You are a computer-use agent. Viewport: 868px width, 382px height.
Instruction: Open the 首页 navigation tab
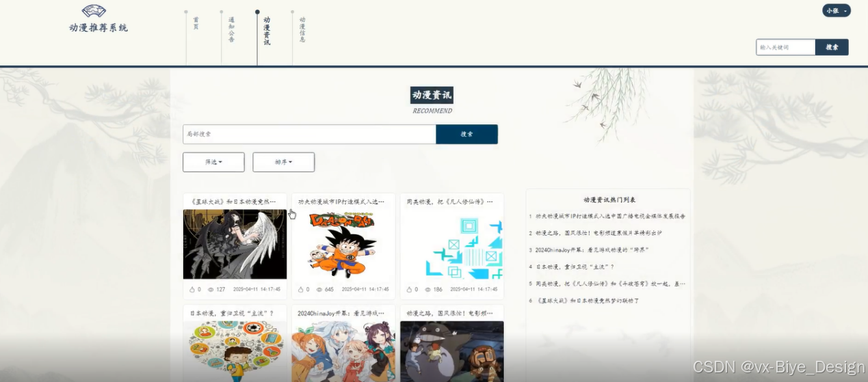(196, 23)
